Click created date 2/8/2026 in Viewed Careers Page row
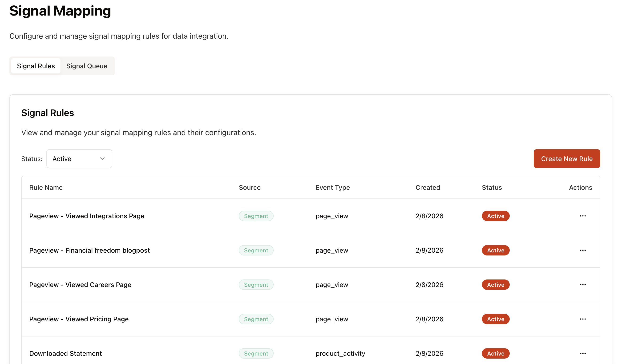622x364 pixels. (x=429, y=285)
